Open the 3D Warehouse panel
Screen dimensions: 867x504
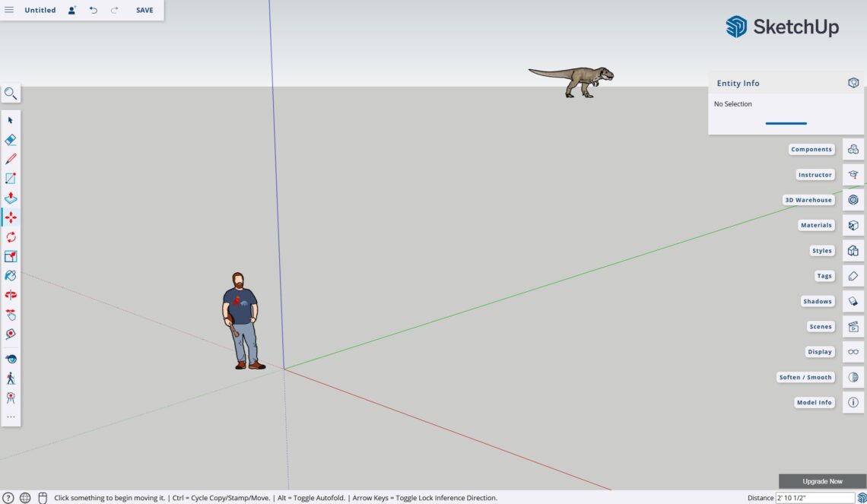[x=853, y=200]
